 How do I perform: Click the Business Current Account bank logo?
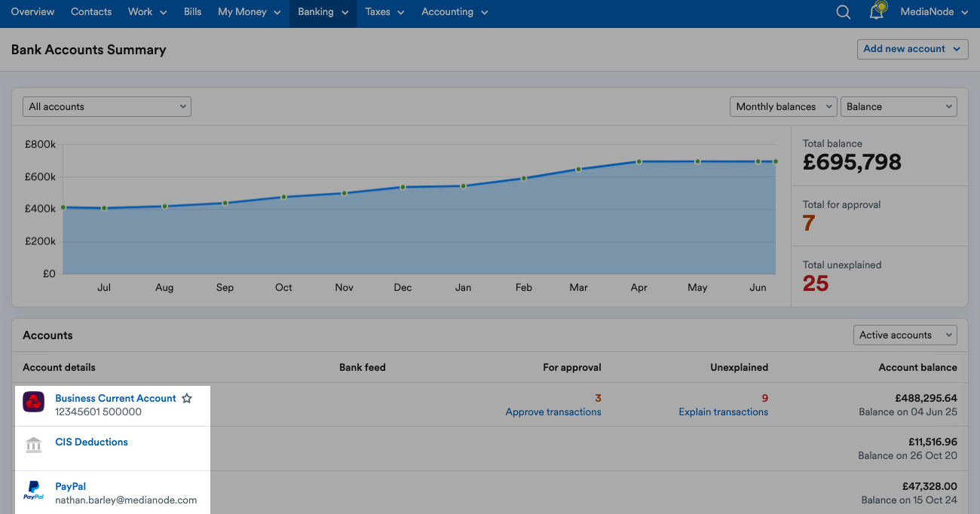point(33,402)
